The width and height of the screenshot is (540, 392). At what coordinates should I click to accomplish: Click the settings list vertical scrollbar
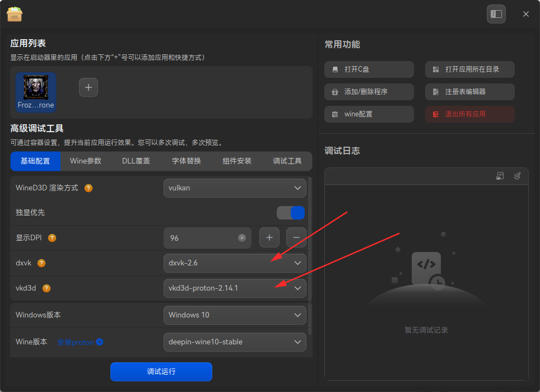(310, 255)
